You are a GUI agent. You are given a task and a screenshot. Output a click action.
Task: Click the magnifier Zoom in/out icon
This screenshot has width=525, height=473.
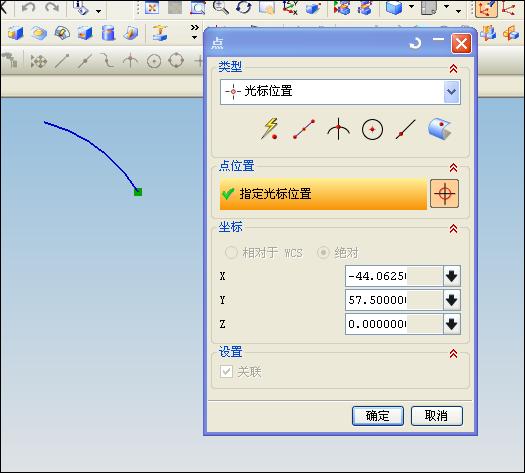221,7
